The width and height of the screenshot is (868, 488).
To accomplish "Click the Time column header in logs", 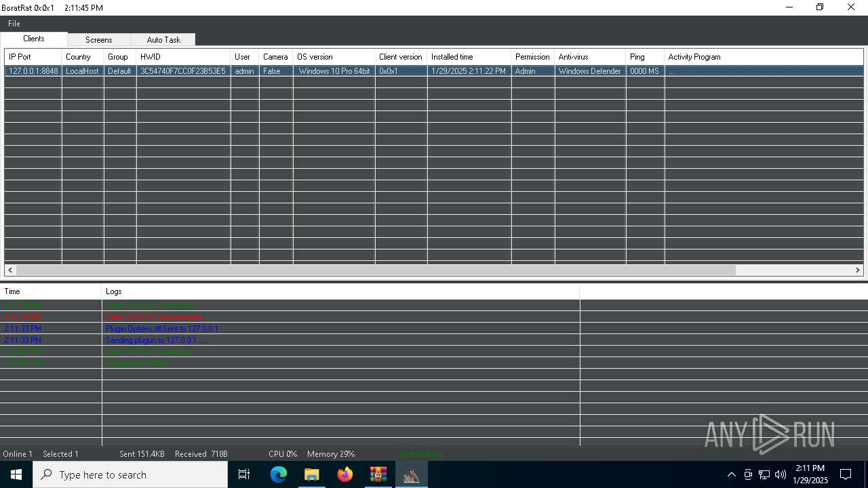I will [51, 291].
